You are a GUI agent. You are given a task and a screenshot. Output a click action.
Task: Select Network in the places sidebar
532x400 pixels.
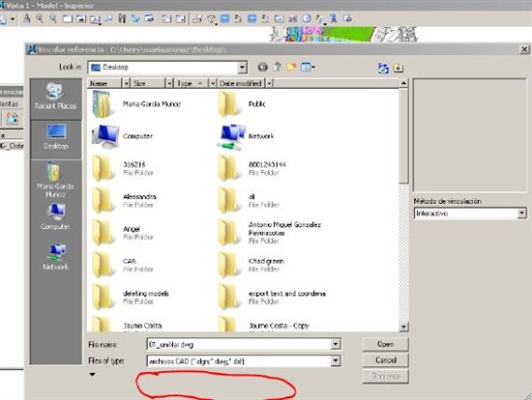56,257
